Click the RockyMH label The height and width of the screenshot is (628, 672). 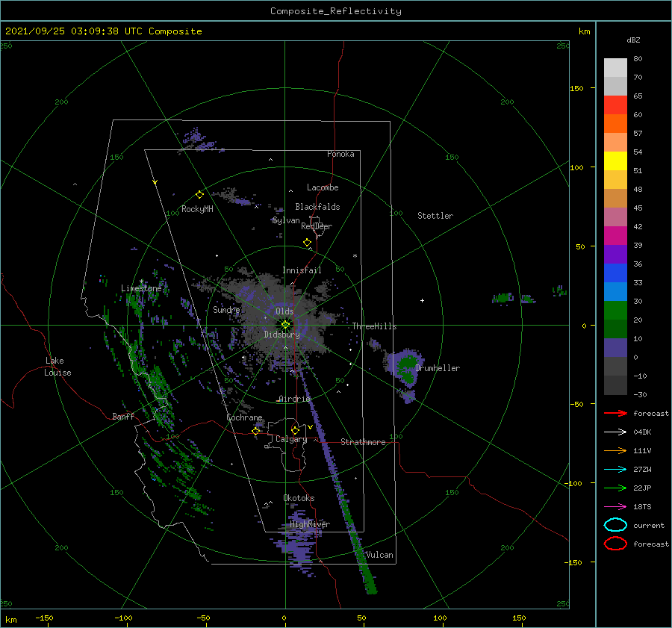pyautogui.click(x=197, y=209)
